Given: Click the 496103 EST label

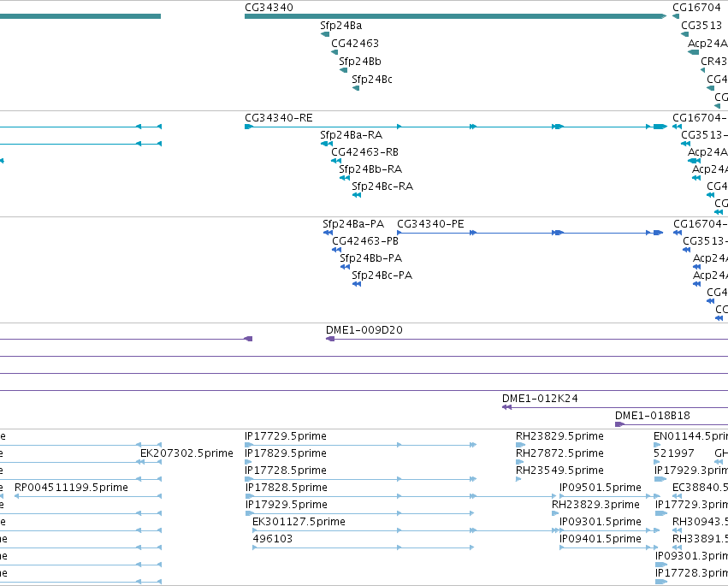Looking at the screenshot, I should point(272,539).
